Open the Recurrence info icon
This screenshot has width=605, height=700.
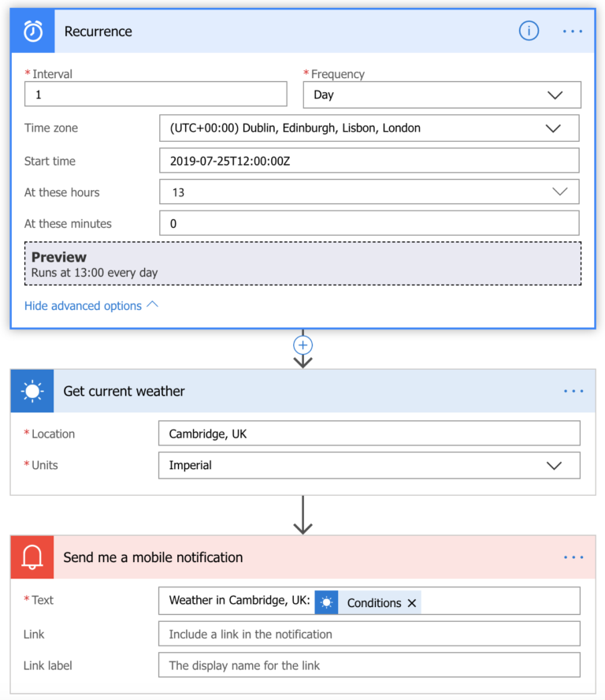529,32
